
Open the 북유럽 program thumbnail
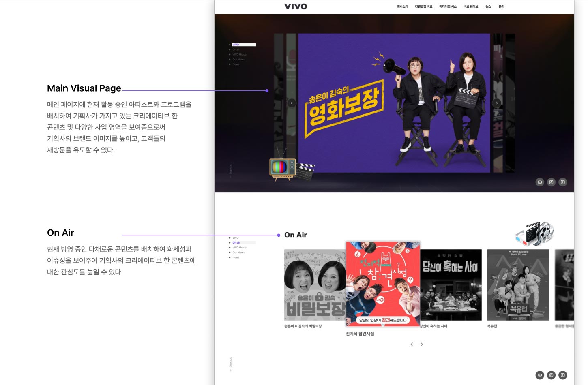tap(518, 284)
